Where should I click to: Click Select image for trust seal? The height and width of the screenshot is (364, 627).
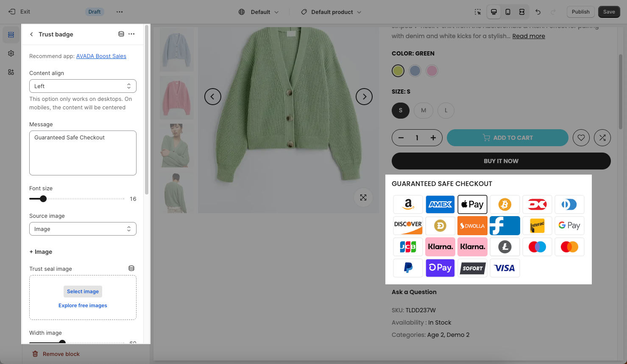(x=83, y=292)
